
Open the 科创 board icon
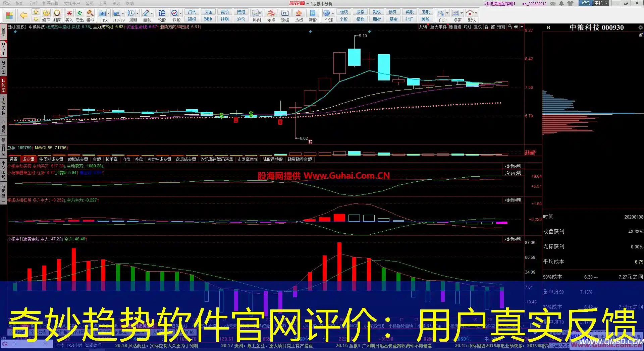pyautogui.click(x=257, y=16)
